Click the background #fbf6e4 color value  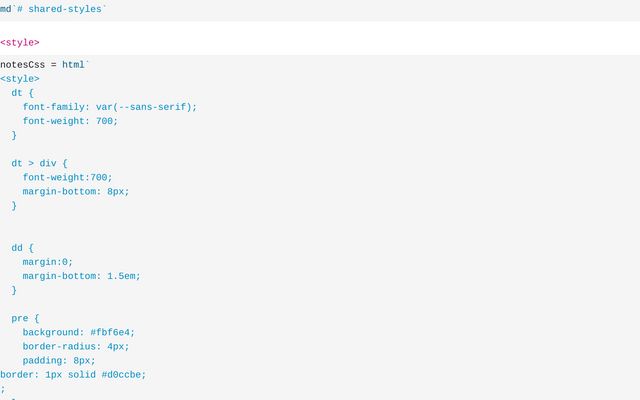point(112,332)
